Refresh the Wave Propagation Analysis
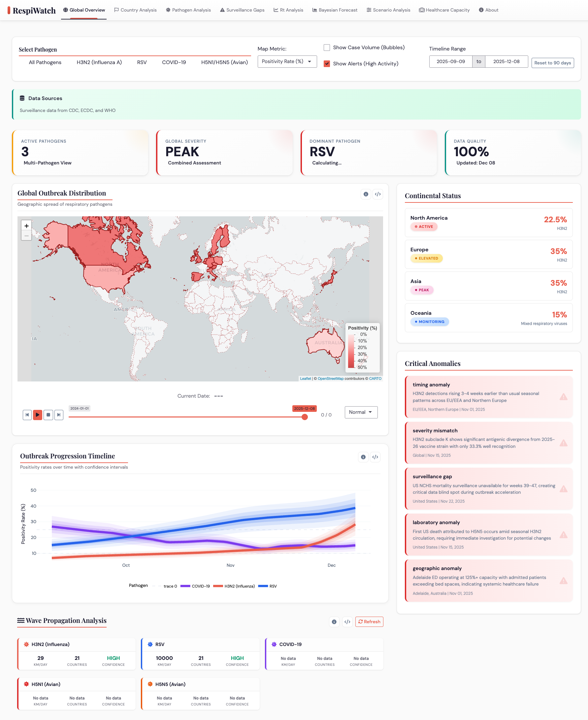The width and height of the screenshot is (588, 720). coord(369,621)
